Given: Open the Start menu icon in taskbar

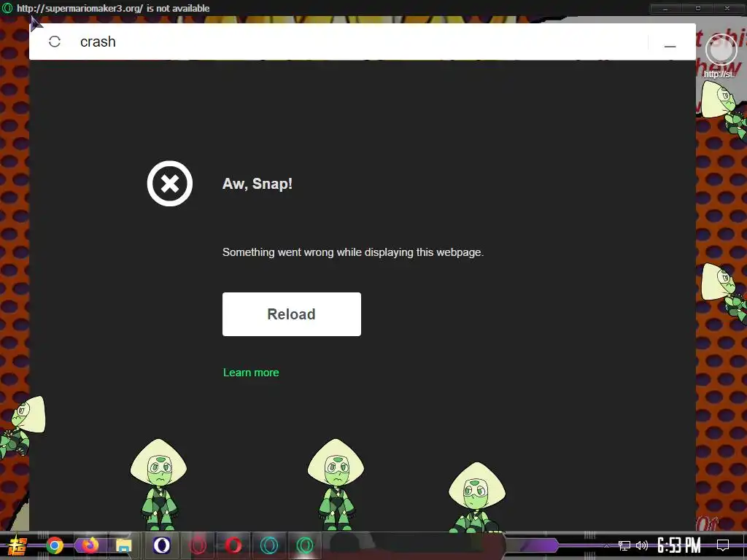Looking at the screenshot, I should (18, 545).
